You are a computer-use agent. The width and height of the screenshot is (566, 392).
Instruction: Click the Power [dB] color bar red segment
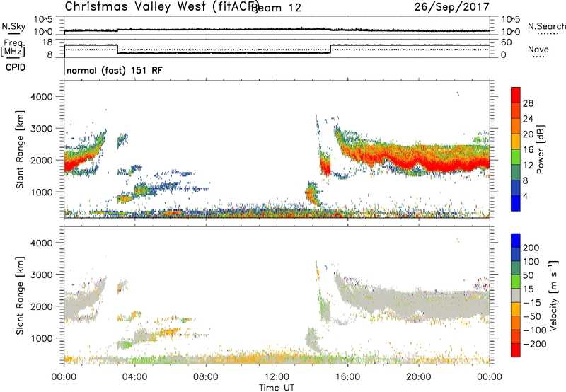[516, 95]
